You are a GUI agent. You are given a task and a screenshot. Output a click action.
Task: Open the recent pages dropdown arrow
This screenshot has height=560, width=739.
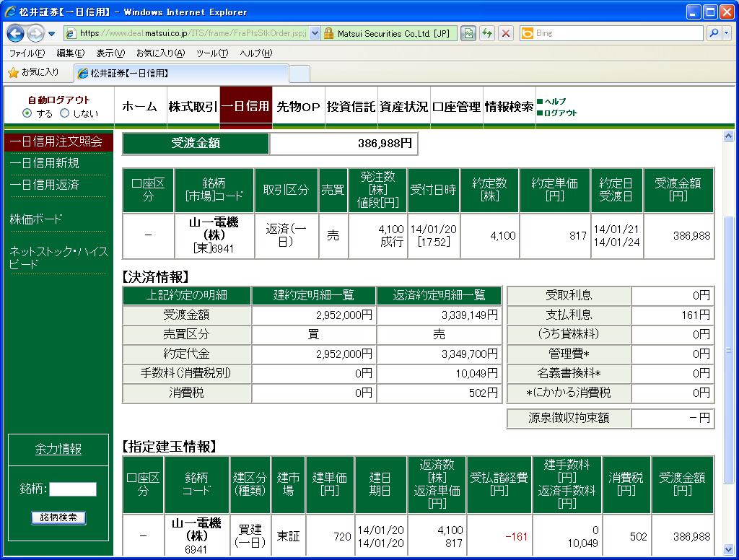click(52, 34)
